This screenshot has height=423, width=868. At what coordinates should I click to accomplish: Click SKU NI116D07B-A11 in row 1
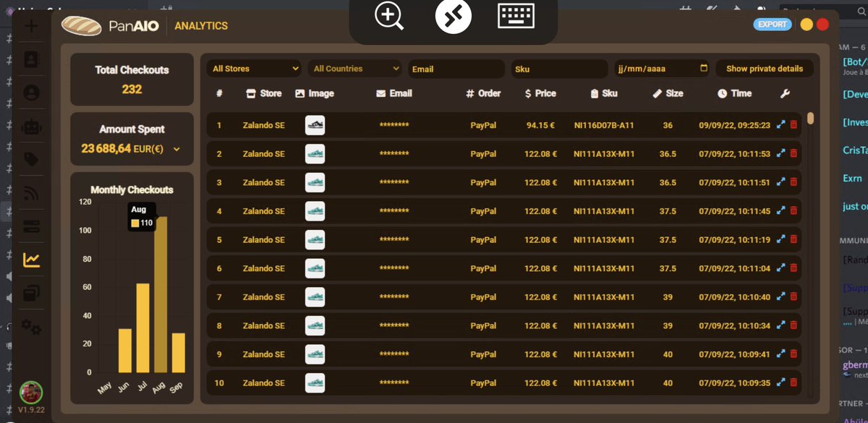pyautogui.click(x=603, y=125)
